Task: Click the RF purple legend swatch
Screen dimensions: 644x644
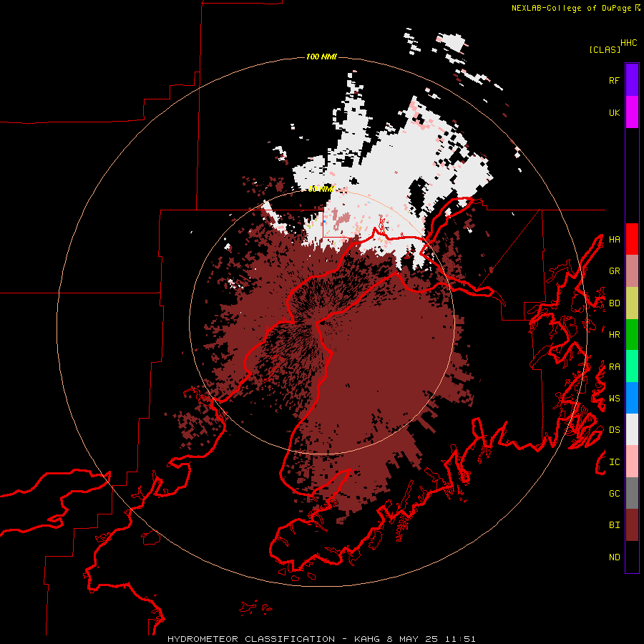Action: [x=632, y=80]
